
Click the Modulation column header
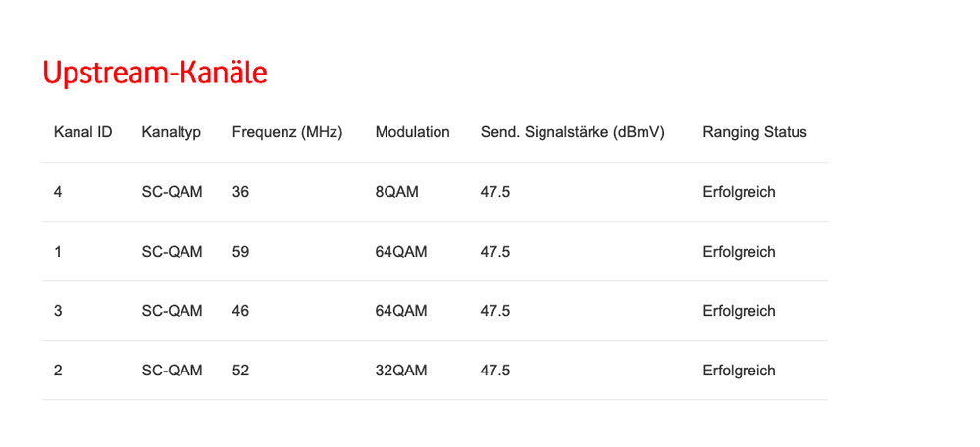click(x=412, y=132)
